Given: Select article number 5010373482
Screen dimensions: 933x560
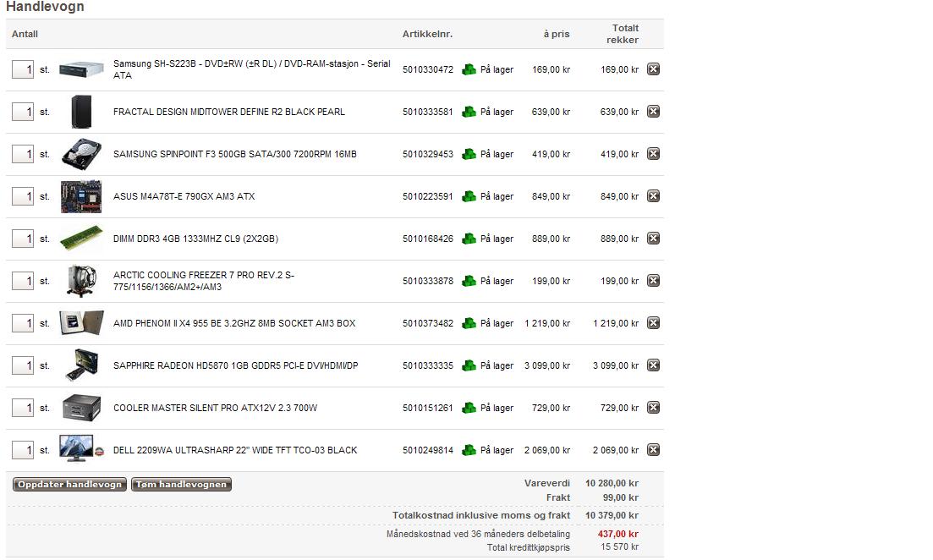Looking at the screenshot, I should (x=428, y=323).
